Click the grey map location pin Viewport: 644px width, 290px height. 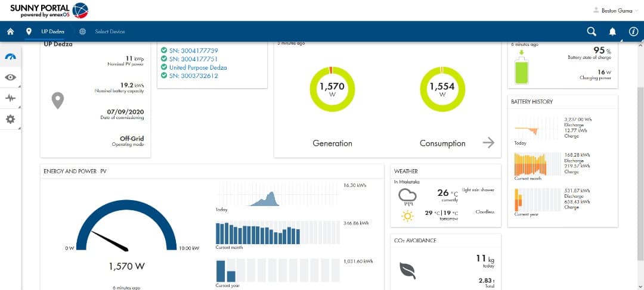tap(57, 101)
